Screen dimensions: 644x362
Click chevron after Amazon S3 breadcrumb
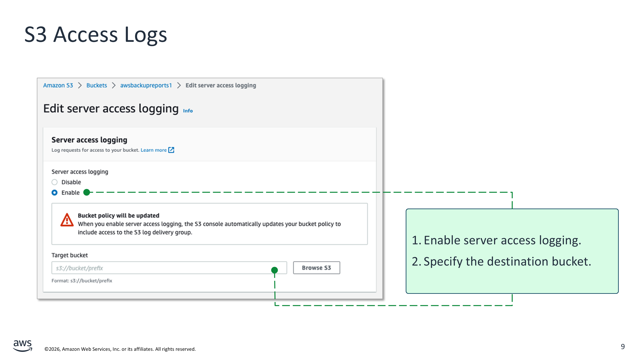pyautogui.click(x=80, y=85)
